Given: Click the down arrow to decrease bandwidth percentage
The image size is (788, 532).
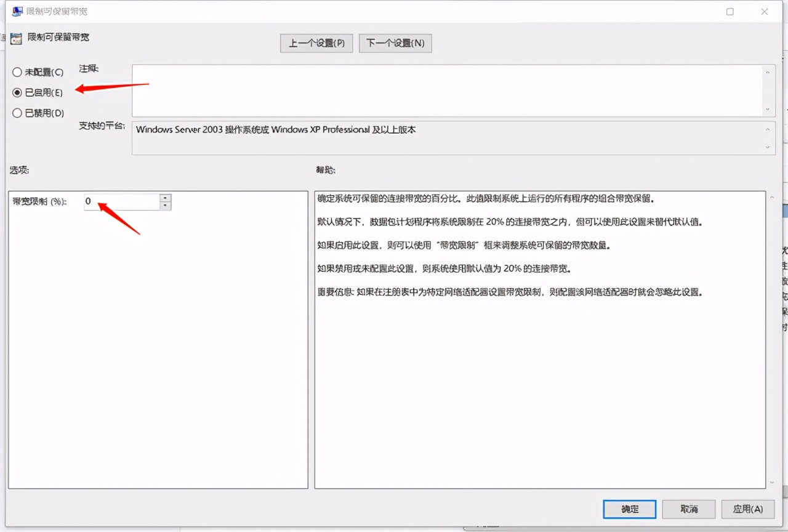Looking at the screenshot, I should [x=165, y=204].
